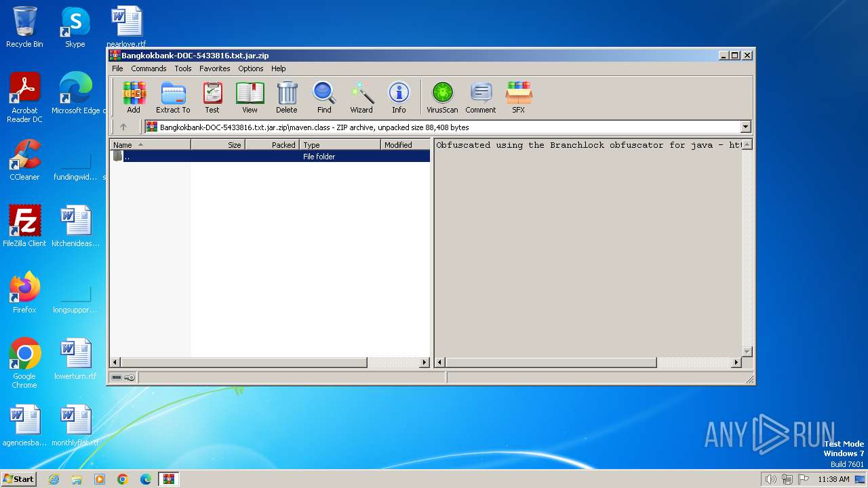The image size is (868, 488).
Task: Start VirusScan on the archive
Action: point(442,97)
